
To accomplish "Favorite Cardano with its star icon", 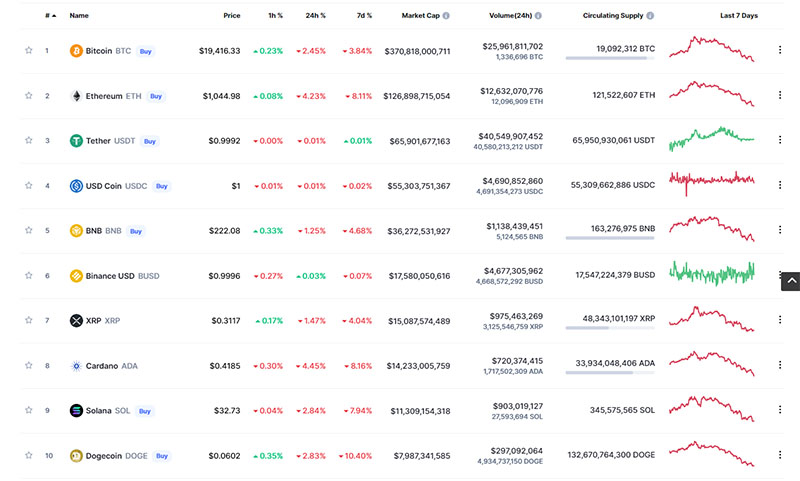I will pos(29,366).
